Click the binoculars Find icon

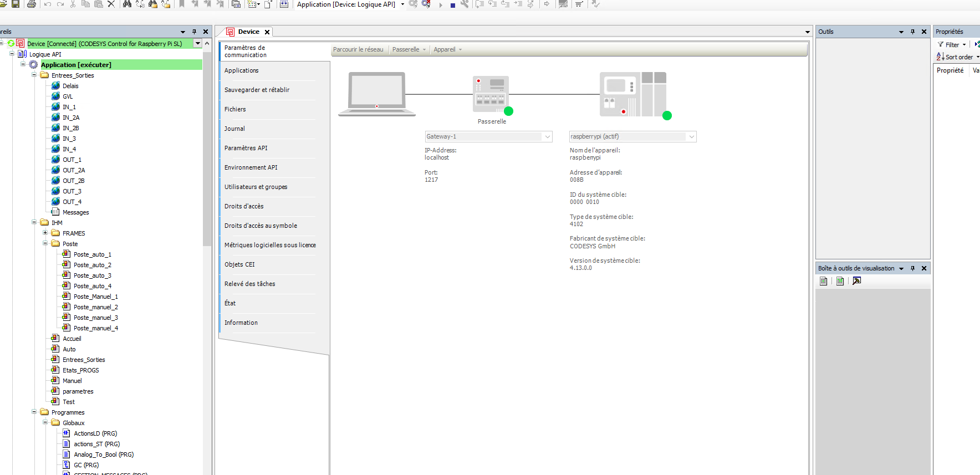tap(127, 4)
